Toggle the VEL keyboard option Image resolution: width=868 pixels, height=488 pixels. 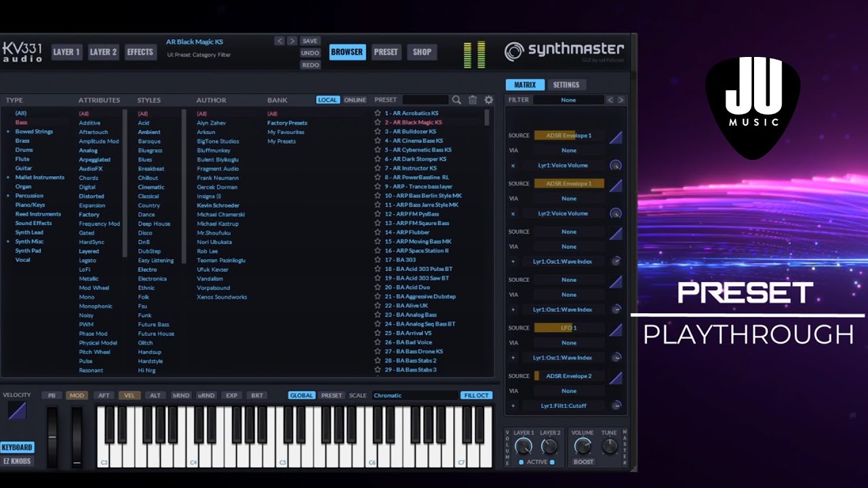129,395
